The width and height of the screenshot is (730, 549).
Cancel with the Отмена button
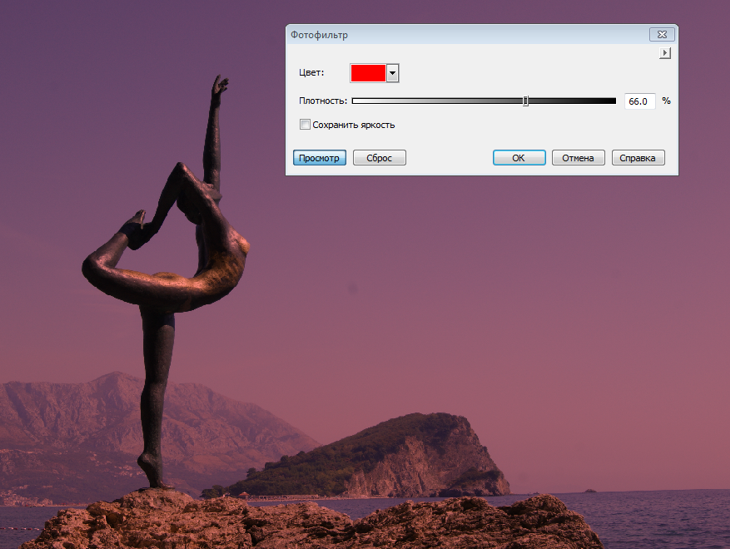pyautogui.click(x=578, y=158)
